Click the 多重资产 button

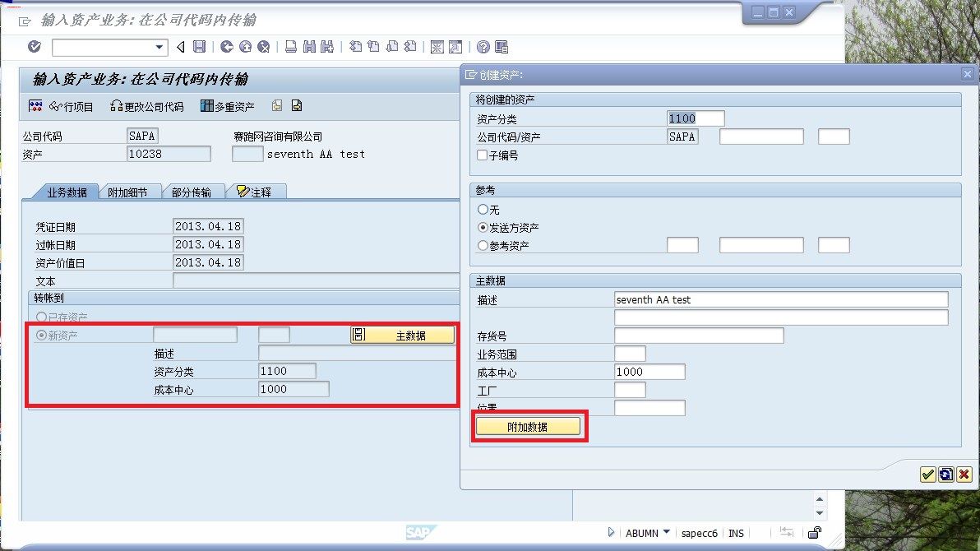(228, 106)
